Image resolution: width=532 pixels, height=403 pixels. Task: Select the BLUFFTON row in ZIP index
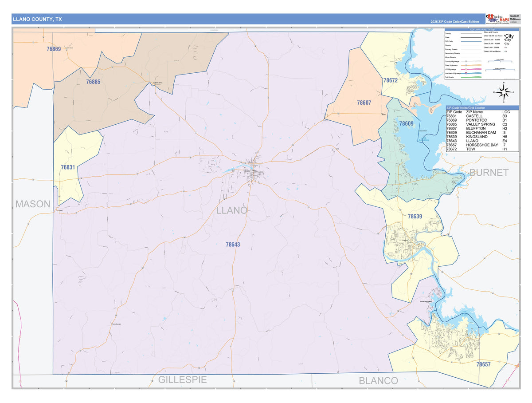click(482, 128)
